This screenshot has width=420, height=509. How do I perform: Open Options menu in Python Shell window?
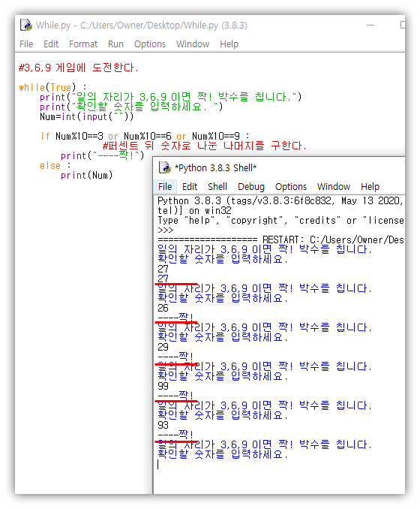tap(291, 187)
